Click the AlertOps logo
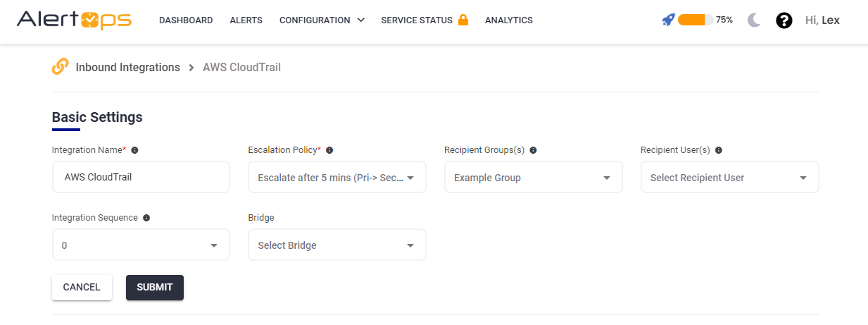Viewport: 868px width, 325px height. click(x=74, y=20)
